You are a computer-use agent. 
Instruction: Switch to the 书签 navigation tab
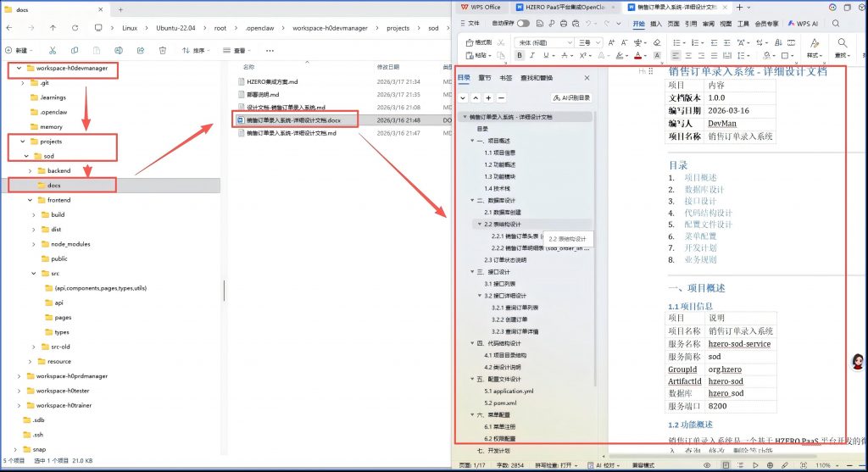click(506, 78)
